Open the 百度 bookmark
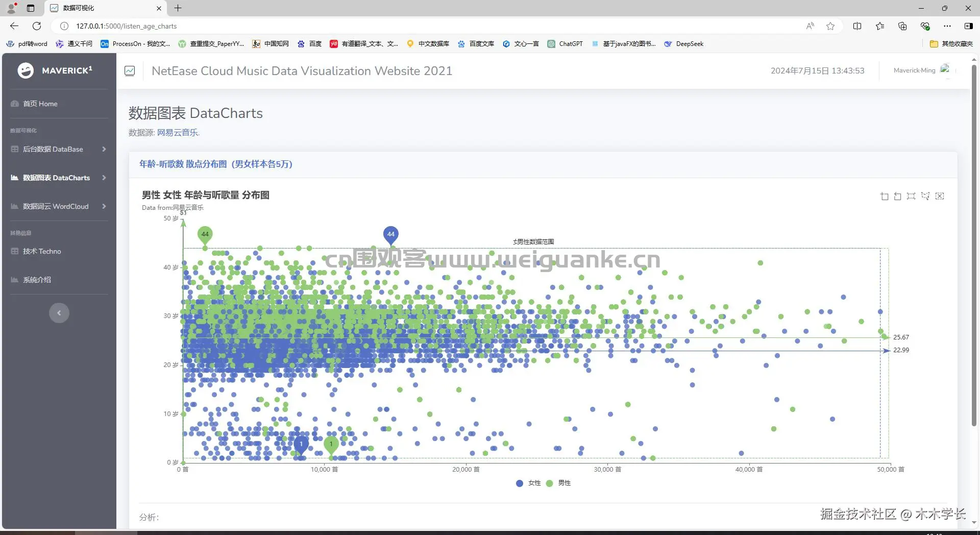Image resolution: width=980 pixels, height=535 pixels. [309, 44]
